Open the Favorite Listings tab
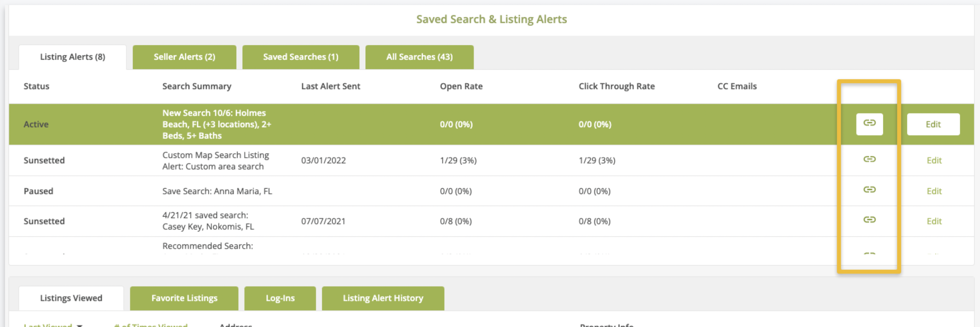The width and height of the screenshot is (980, 327). (184, 298)
